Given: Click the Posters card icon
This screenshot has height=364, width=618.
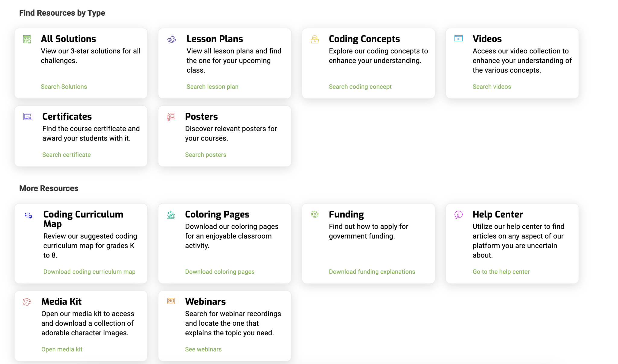Looking at the screenshot, I should (x=171, y=117).
